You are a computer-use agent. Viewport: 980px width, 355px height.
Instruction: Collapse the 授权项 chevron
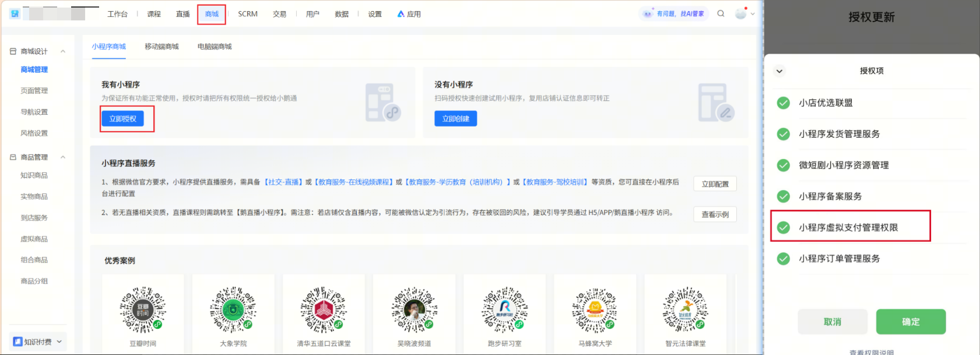pyautogui.click(x=779, y=71)
